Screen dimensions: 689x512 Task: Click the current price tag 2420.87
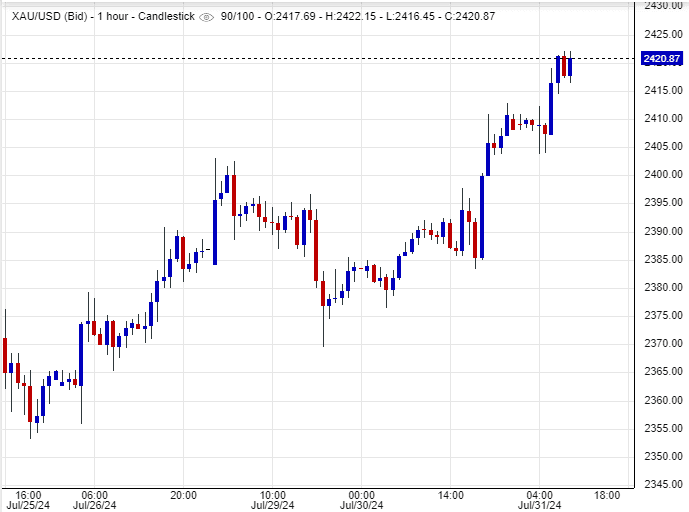(x=661, y=60)
